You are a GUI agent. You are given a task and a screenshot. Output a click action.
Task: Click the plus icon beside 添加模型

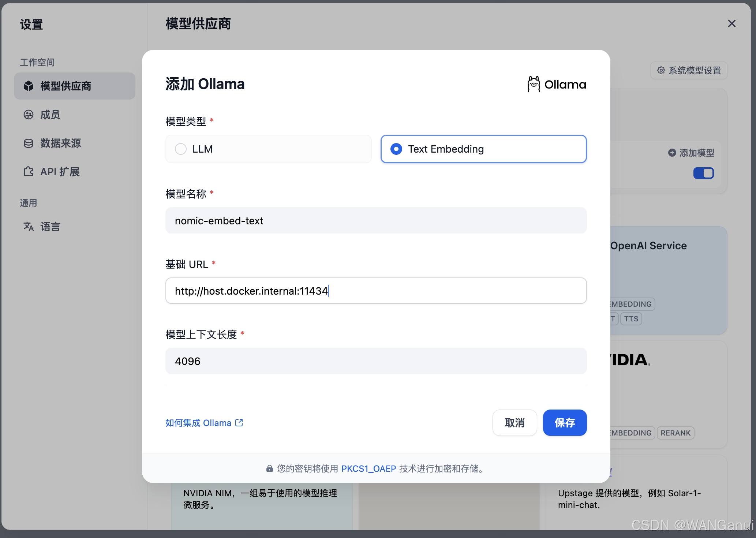point(672,153)
